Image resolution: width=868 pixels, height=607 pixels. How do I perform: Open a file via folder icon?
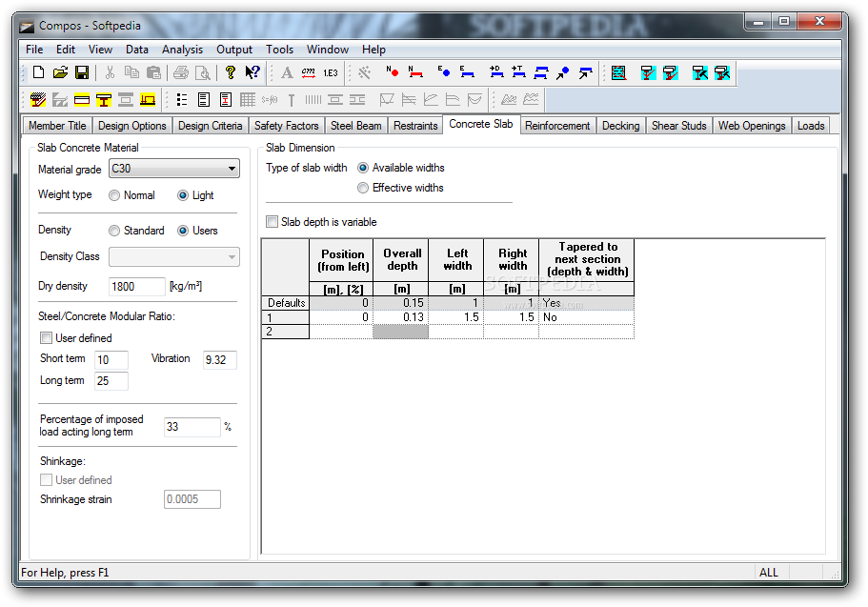[x=60, y=72]
